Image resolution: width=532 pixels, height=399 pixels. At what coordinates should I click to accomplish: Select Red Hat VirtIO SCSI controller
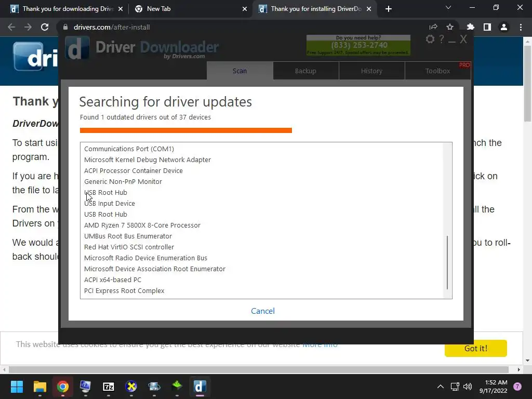[x=129, y=247]
